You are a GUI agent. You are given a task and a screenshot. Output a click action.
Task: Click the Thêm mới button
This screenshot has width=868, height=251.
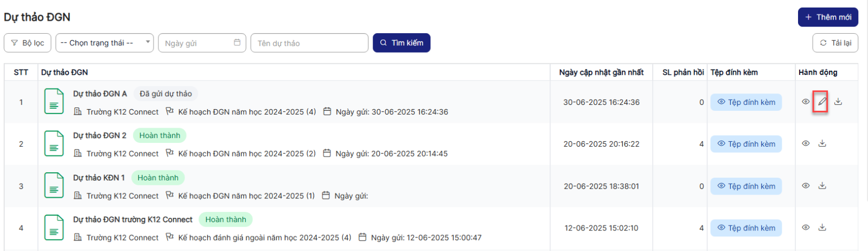point(828,17)
